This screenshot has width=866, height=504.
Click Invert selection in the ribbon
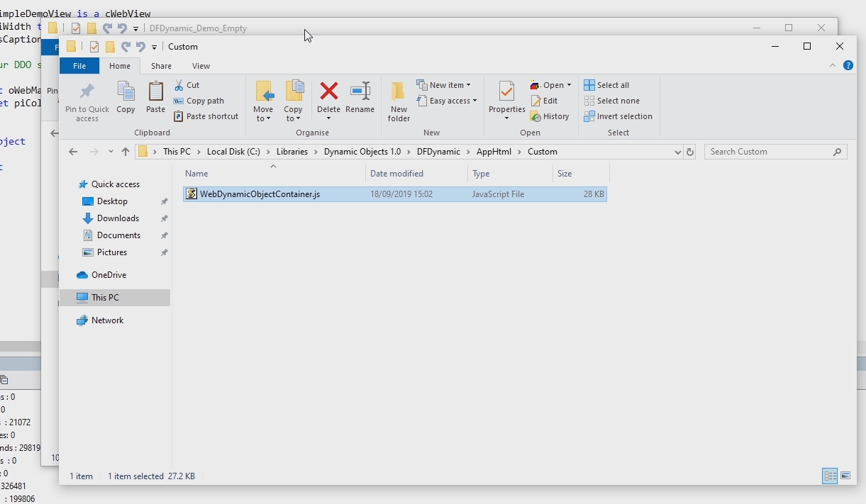click(618, 116)
